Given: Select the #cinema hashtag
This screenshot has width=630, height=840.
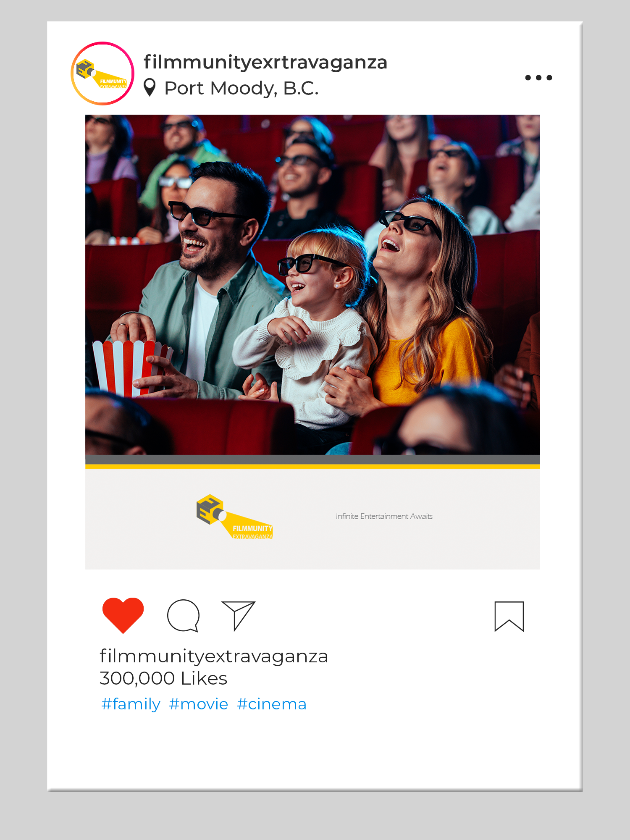Looking at the screenshot, I should click(272, 704).
